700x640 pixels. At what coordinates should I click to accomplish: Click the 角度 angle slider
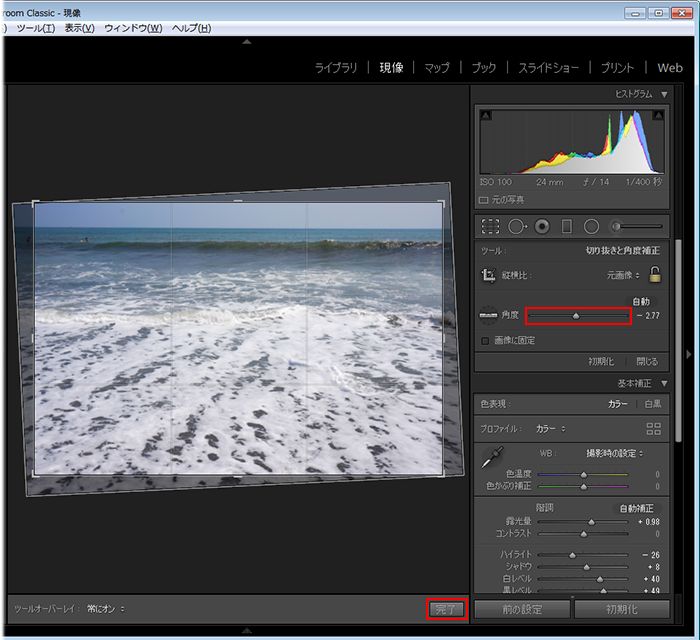click(x=578, y=316)
